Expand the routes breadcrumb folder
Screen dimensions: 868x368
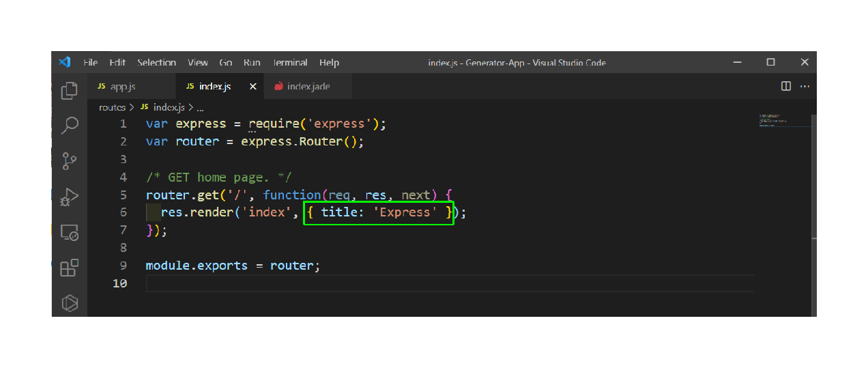(x=112, y=108)
